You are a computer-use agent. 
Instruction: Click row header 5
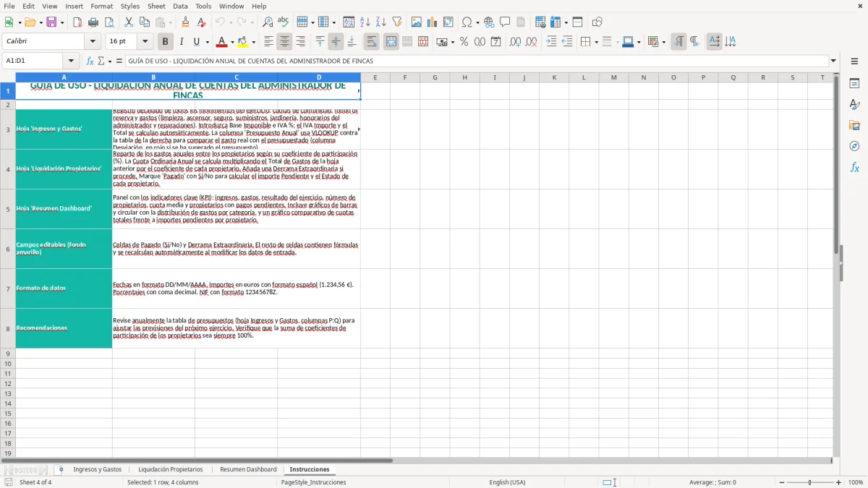coord(8,209)
